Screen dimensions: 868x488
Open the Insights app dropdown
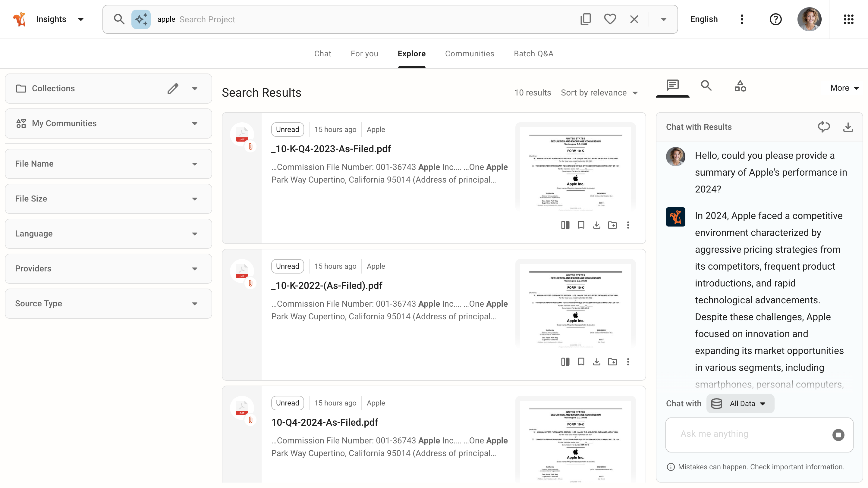pyautogui.click(x=81, y=19)
